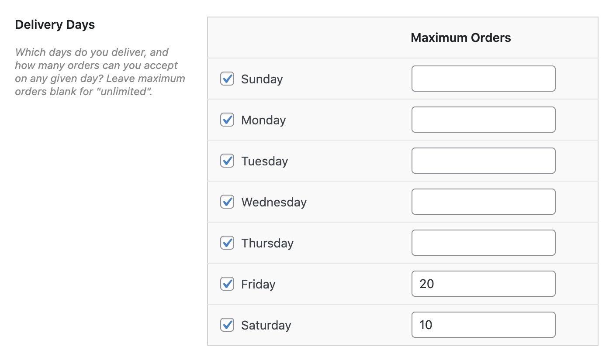The height and width of the screenshot is (364, 616).
Task: Focus Sunday's maximum orders field
Action: tap(483, 79)
